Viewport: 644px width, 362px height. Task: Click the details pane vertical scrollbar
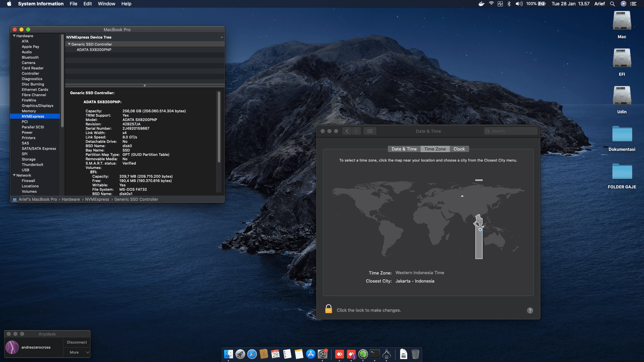(x=219, y=127)
